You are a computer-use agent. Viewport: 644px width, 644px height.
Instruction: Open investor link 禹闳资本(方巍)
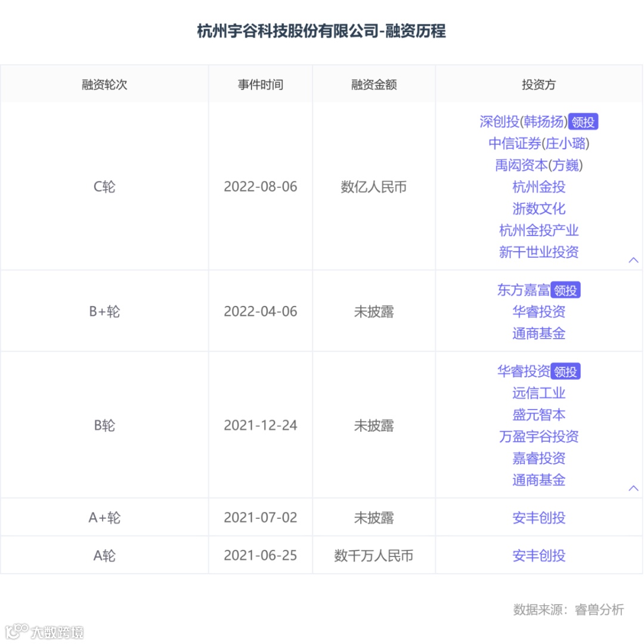pos(539,165)
